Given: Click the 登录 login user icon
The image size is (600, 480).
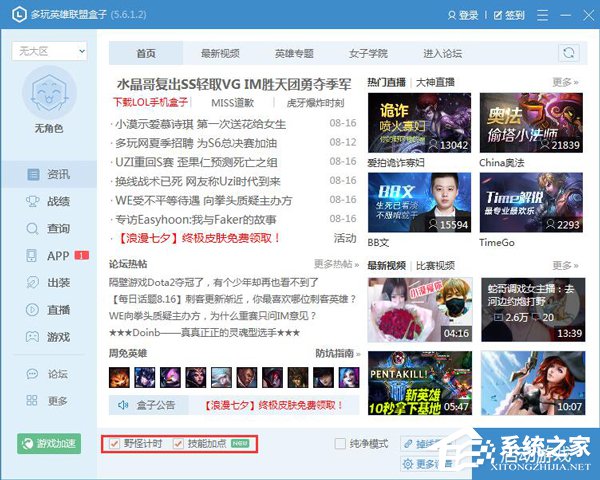Looking at the screenshot, I should 452,15.
